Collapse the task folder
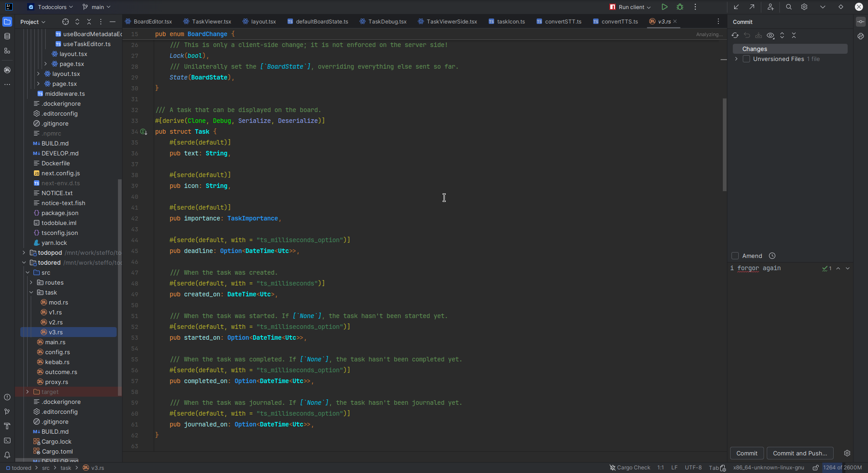Screen dimensions: 868x473 click(x=31, y=292)
